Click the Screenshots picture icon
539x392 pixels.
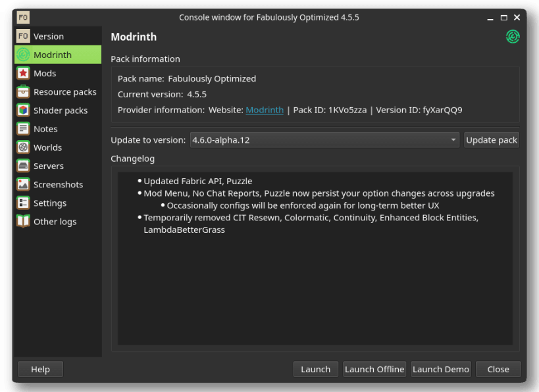click(x=23, y=185)
